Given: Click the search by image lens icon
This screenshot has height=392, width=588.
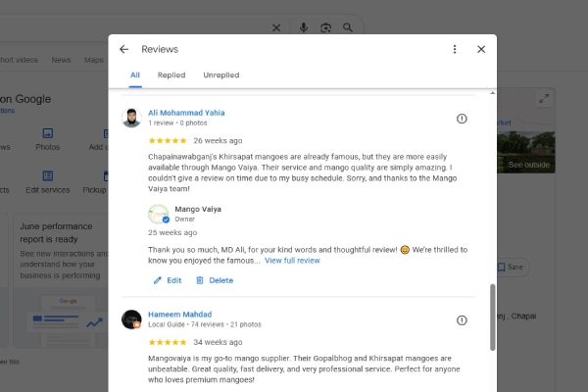Looking at the screenshot, I should [325, 27].
